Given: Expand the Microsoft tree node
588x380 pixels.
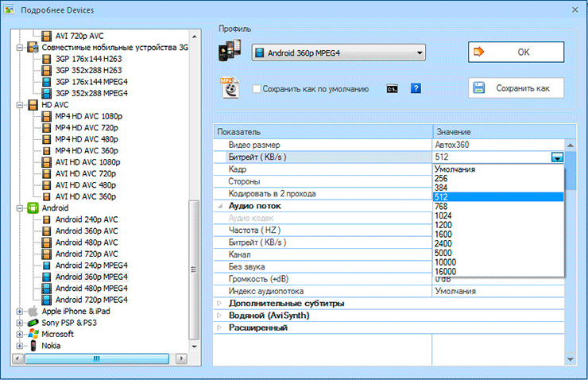Looking at the screenshot, I should (x=20, y=334).
